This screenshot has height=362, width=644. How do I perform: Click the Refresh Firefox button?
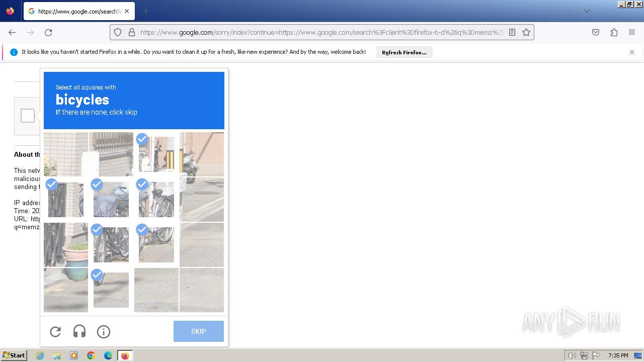click(404, 52)
